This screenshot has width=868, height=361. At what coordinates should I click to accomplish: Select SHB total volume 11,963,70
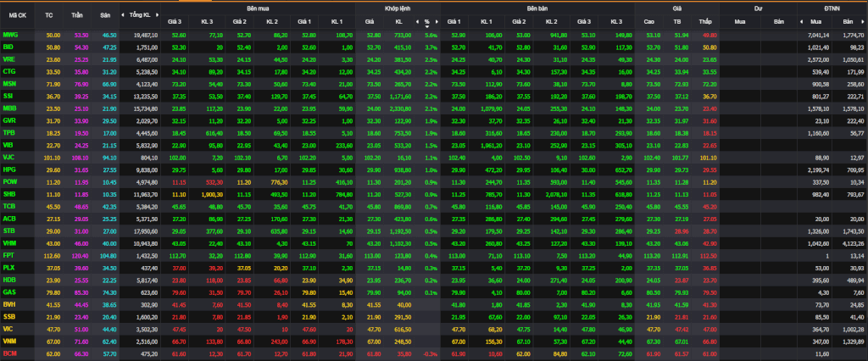click(x=146, y=193)
